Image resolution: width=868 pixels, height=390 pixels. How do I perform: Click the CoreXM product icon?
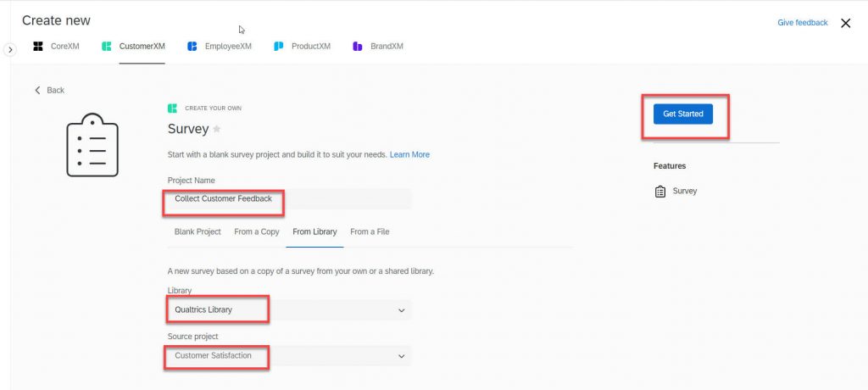pyautogui.click(x=37, y=47)
